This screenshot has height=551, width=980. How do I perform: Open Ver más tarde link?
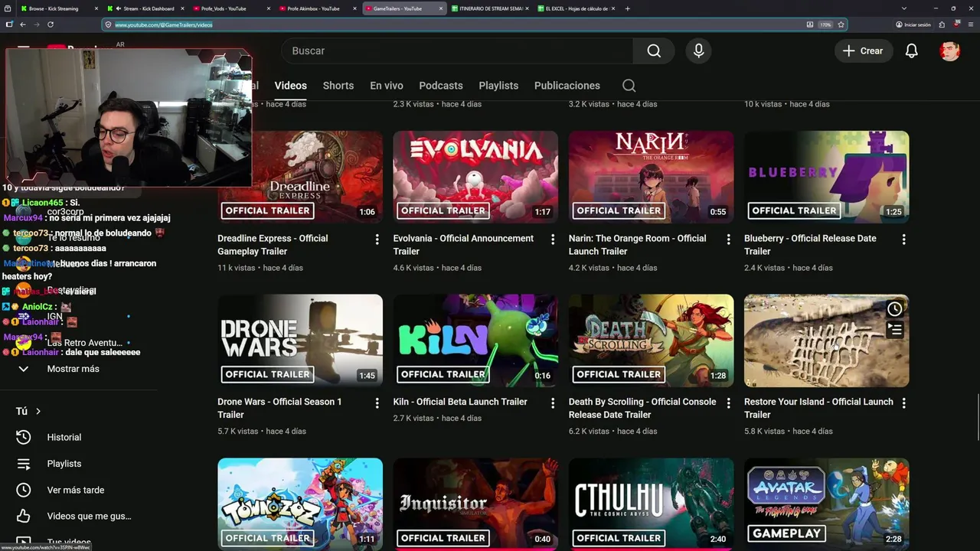(76, 491)
